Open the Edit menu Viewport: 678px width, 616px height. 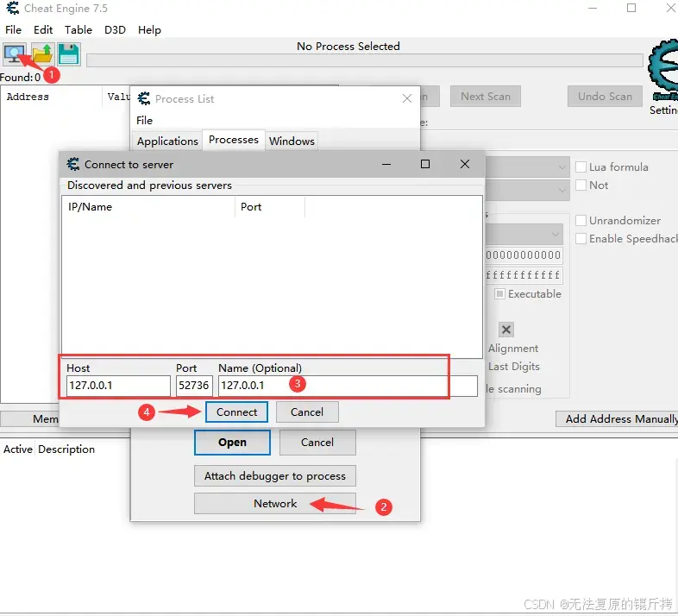pyautogui.click(x=43, y=30)
